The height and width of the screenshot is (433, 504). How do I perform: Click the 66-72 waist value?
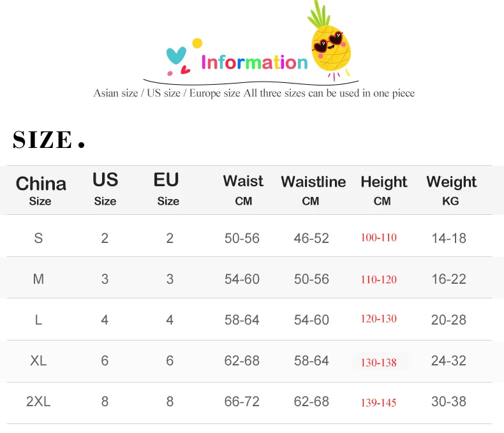(242, 402)
